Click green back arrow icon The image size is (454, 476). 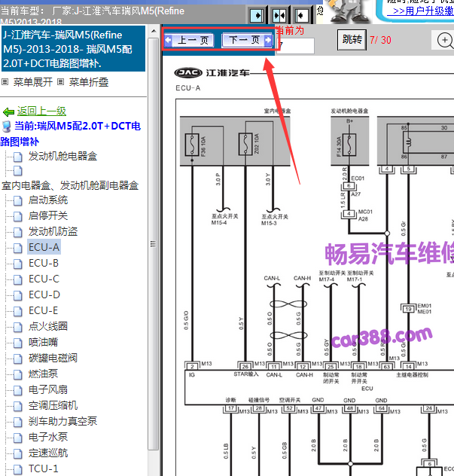[x=8, y=112]
